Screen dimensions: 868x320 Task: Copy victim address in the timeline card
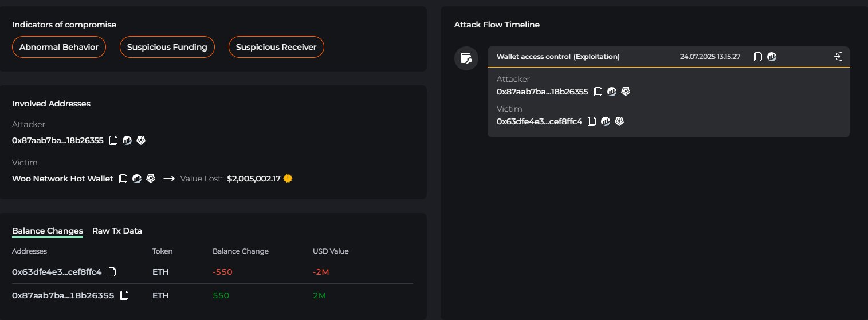pos(592,121)
